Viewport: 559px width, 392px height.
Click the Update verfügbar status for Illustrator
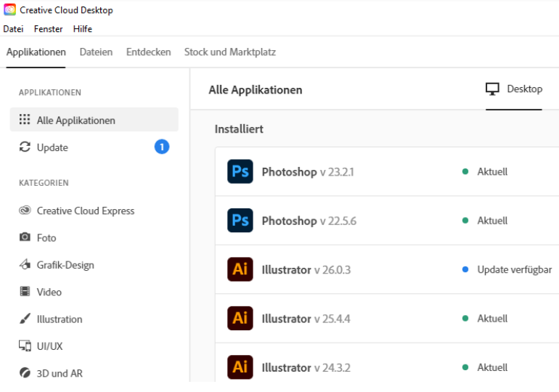tap(513, 270)
